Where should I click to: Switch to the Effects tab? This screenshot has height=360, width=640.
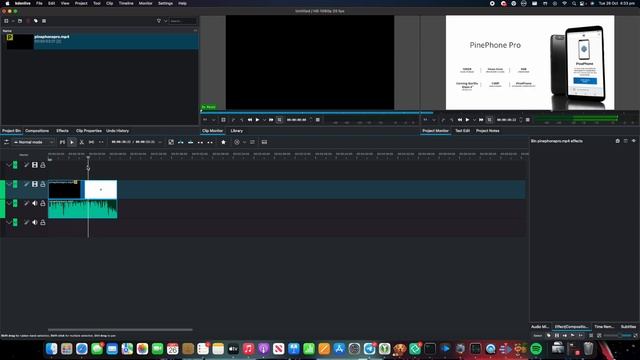pyautogui.click(x=62, y=131)
